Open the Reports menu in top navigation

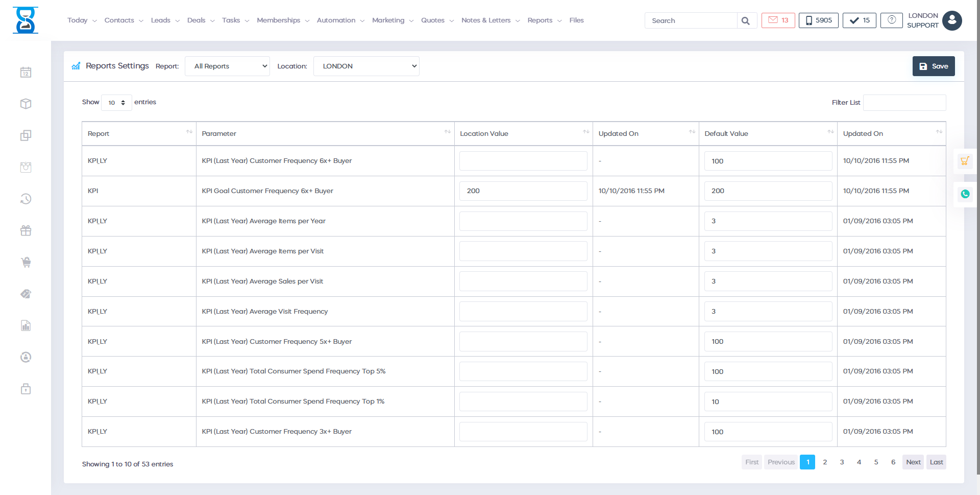[544, 20]
